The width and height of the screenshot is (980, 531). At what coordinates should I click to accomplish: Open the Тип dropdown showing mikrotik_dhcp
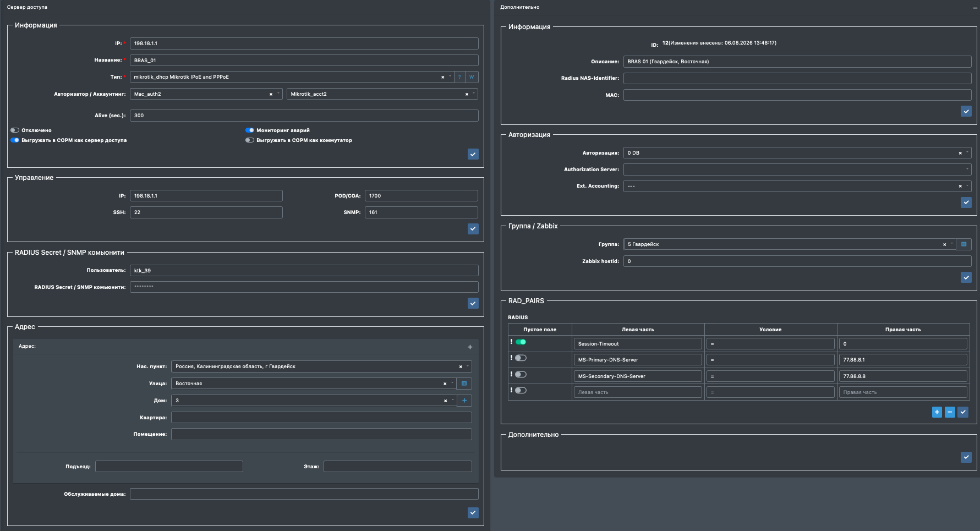click(292, 77)
